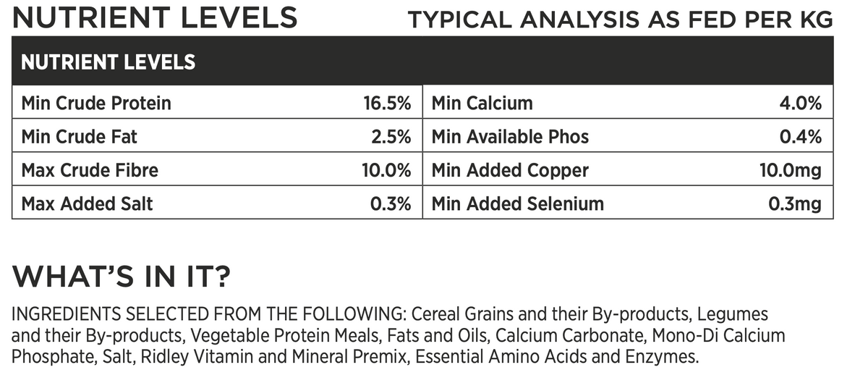Click the 4.0% calcium value

click(800, 104)
